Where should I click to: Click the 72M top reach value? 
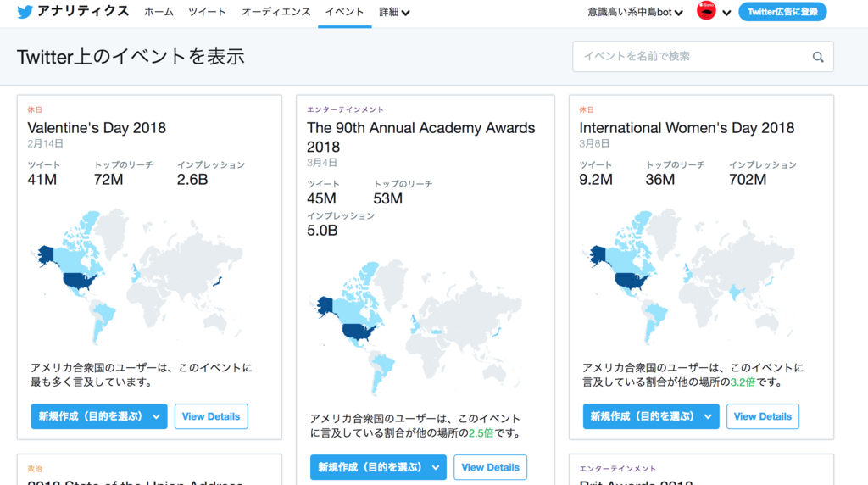coord(108,180)
